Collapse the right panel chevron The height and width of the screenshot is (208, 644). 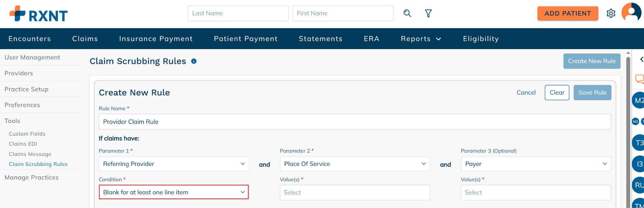[641, 59]
